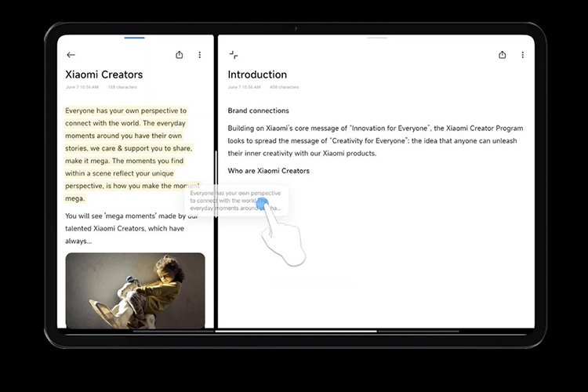Image resolution: width=588 pixels, height=392 pixels.
Task: Go back from Xiaomi Creators note
Action: coord(71,55)
